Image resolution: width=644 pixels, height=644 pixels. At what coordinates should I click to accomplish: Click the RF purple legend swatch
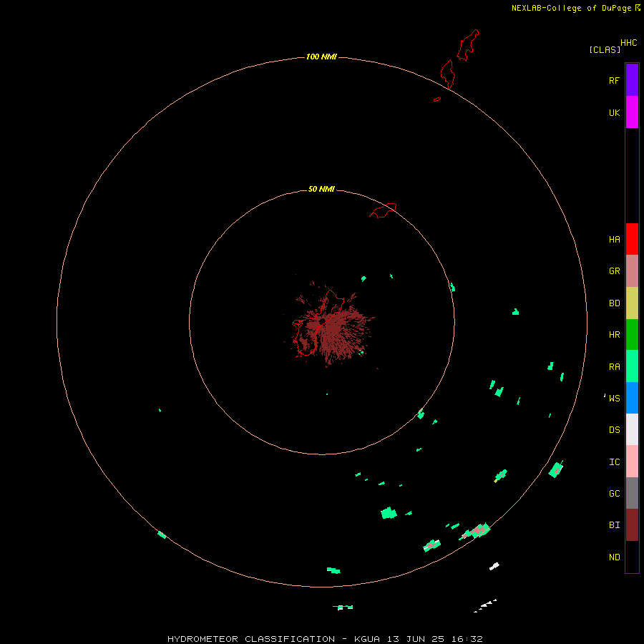coord(632,80)
